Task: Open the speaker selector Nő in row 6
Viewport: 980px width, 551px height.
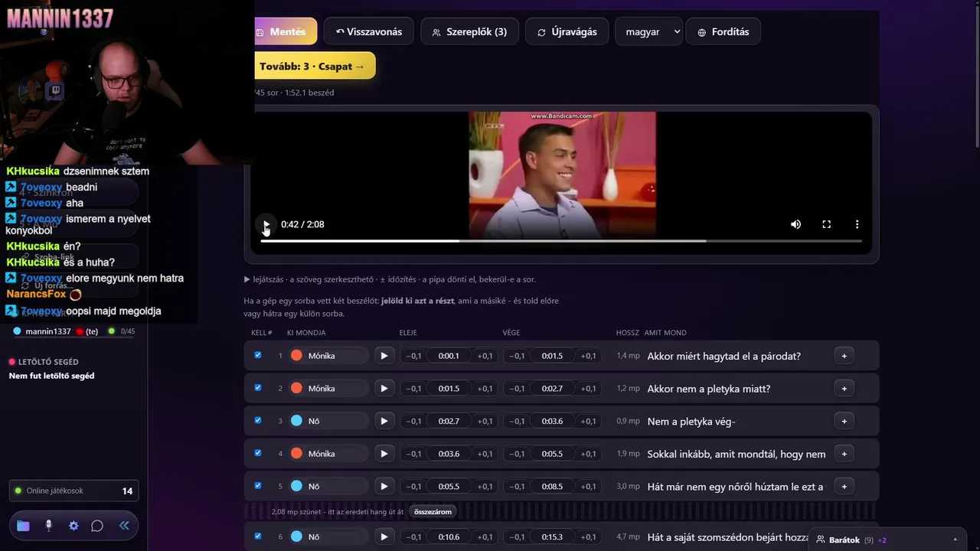Action: coord(328,536)
